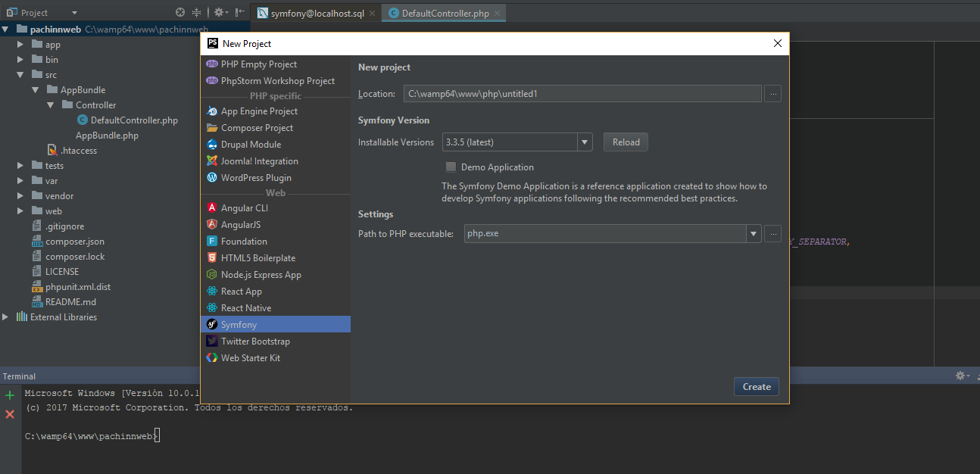
Task: Close the symfony@localhost.sql tab
Action: tap(372, 14)
